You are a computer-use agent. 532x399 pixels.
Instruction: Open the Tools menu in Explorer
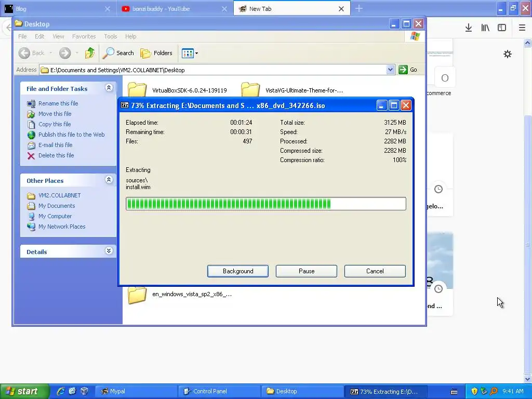tap(110, 36)
